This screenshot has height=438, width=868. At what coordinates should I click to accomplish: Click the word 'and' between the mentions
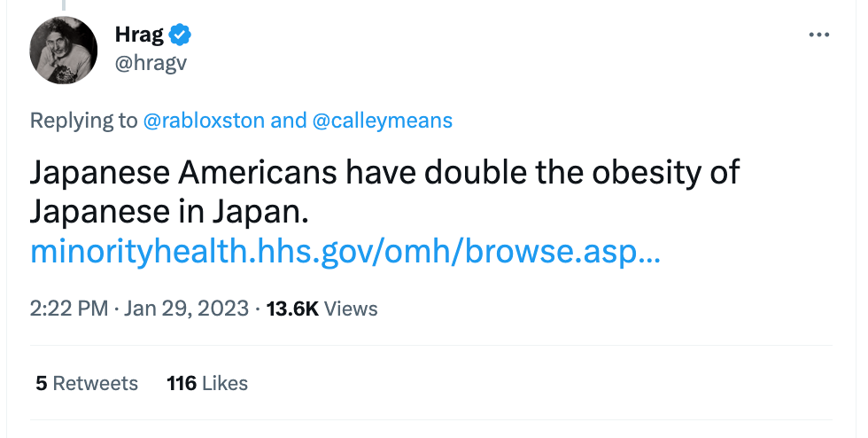tap(288, 121)
